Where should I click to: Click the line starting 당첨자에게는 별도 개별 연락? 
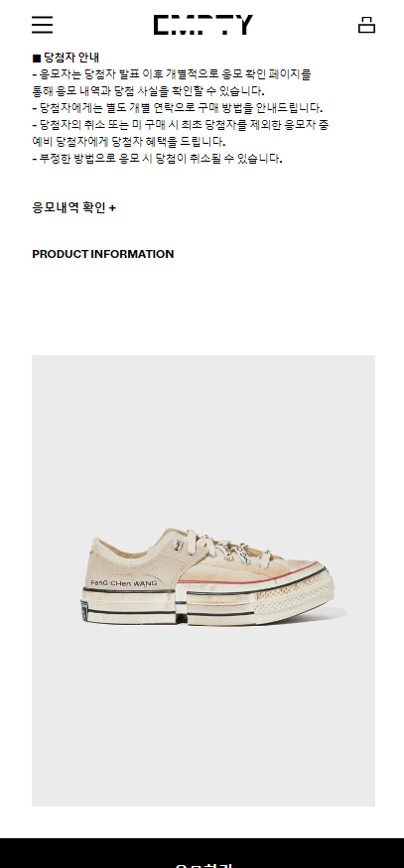click(178, 108)
